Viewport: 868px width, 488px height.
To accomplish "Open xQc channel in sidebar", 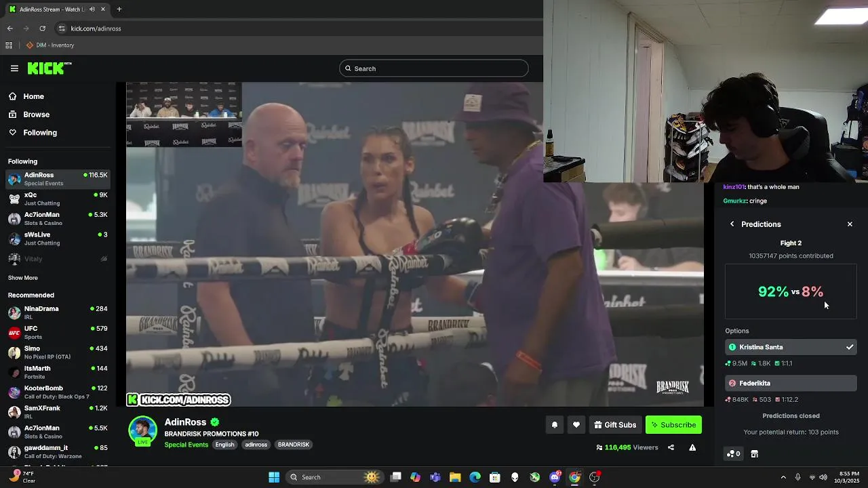I will [x=58, y=199].
